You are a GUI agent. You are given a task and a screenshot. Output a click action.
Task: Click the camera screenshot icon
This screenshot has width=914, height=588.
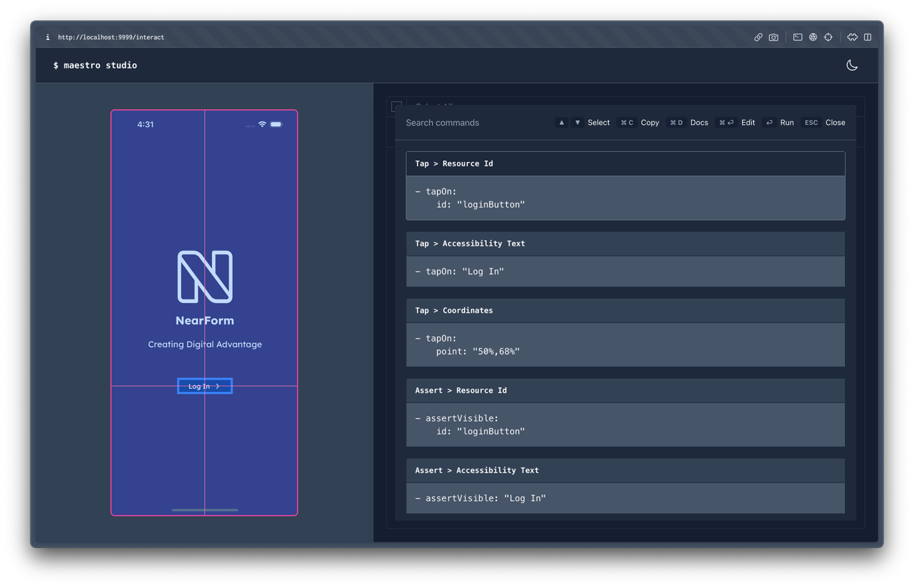coord(773,37)
